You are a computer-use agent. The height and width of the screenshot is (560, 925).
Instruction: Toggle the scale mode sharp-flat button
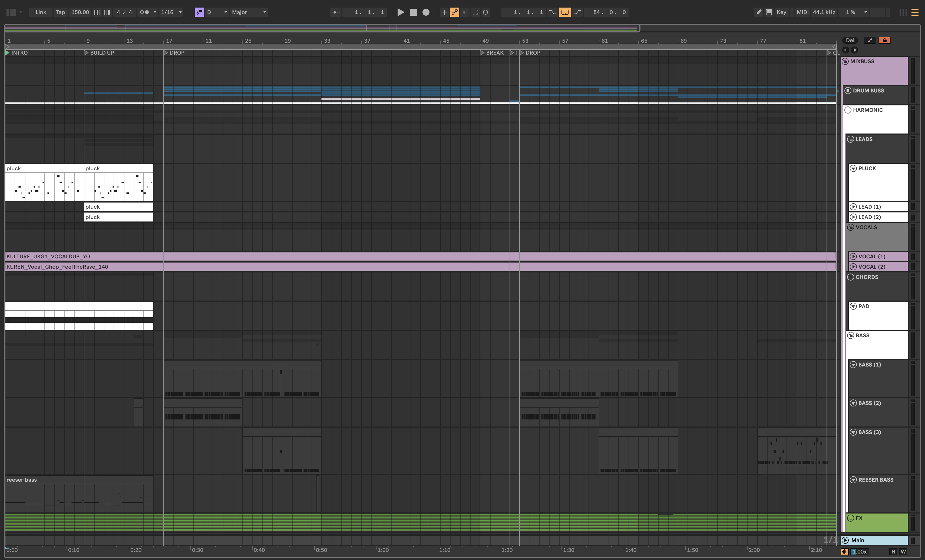199,12
